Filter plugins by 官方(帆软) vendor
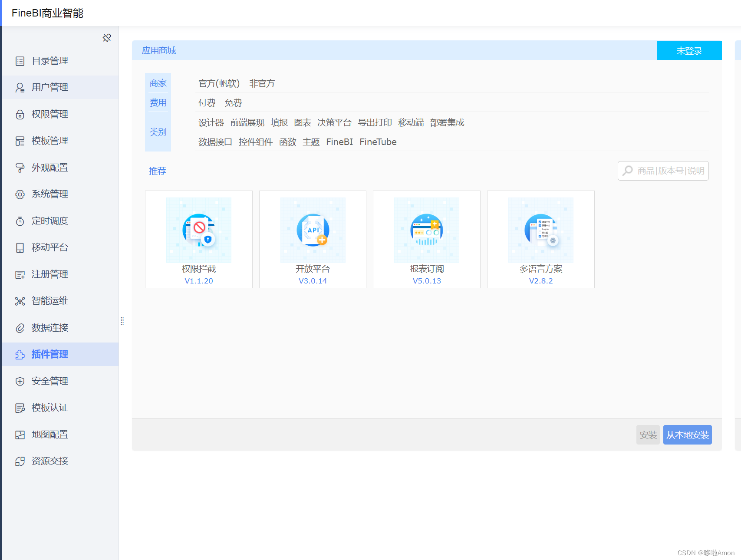 pyautogui.click(x=219, y=83)
